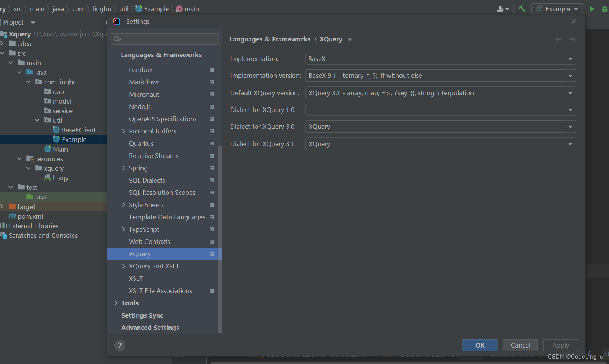Screen dimensions: 609x364
Task: Click the project-level icon next to XQuery heading
Action: click(x=350, y=40)
